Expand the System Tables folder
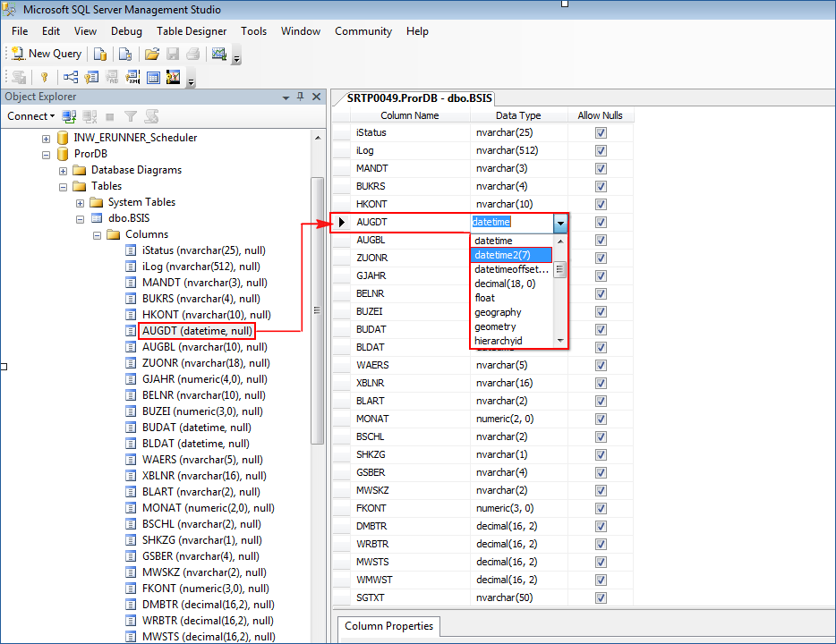 click(80, 203)
